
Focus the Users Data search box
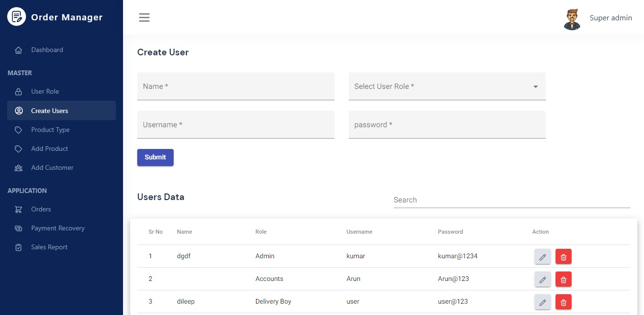tap(512, 200)
